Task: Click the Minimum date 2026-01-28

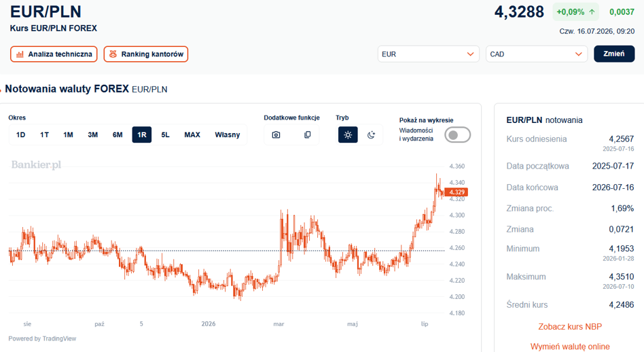Action: pyautogui.click(x=618, y=259)
